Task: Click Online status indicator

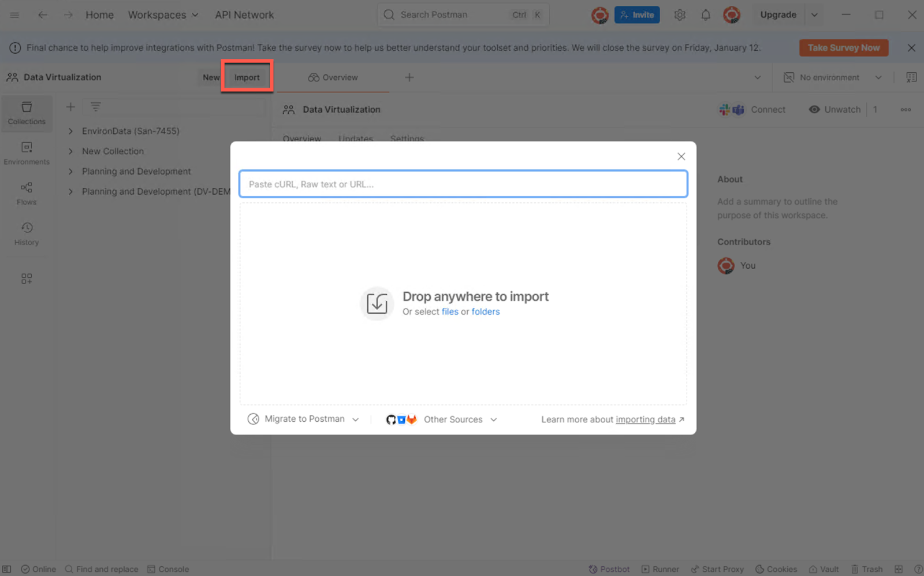Action: pos(38,569)
